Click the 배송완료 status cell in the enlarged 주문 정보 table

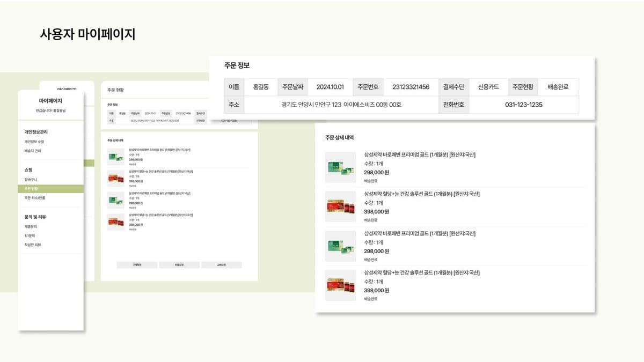pyautogui.click(x=558, y=87)
